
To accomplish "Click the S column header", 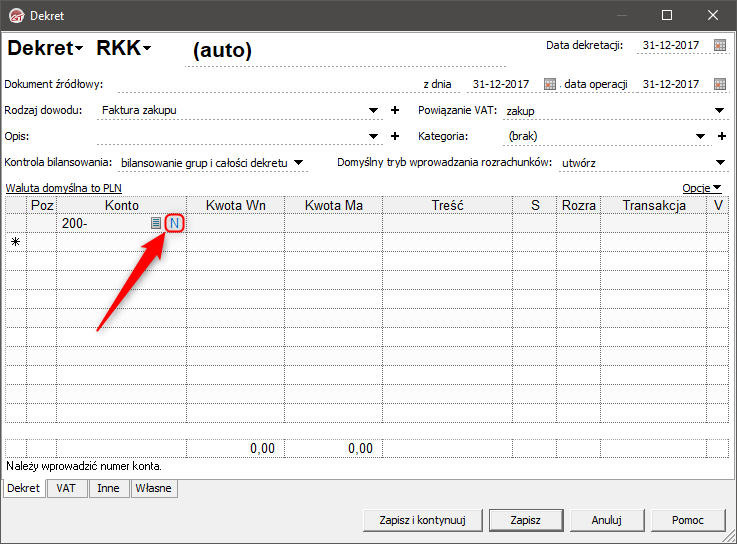I will tap(535, 205).
